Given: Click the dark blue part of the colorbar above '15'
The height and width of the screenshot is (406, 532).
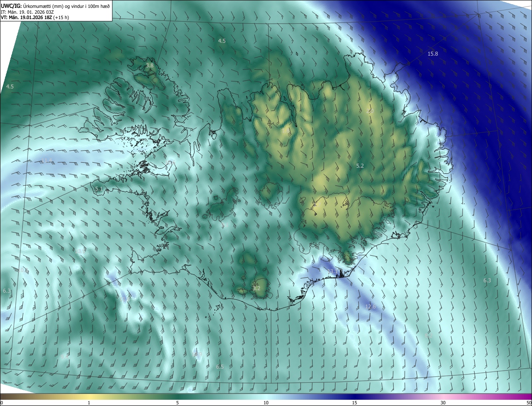Looking at the screenshot, I should click(x=355, y=396).
